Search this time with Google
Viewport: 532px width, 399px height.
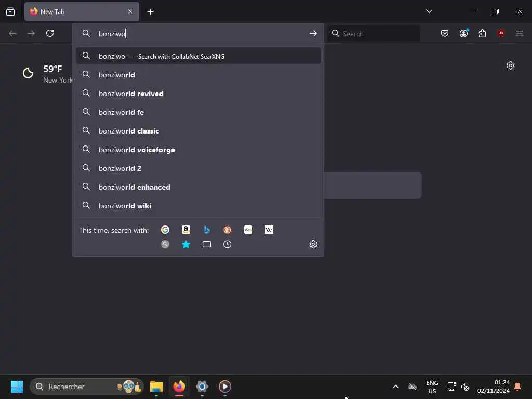click(165, 230)
